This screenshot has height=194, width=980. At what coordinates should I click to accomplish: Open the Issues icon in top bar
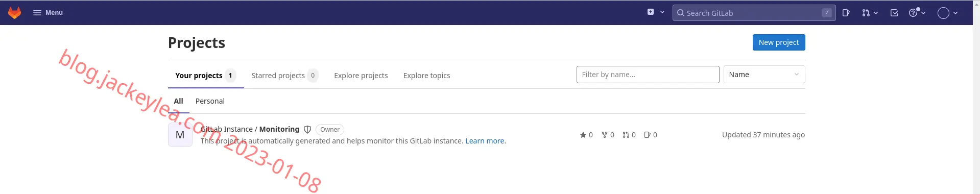(x=846, y=13)
